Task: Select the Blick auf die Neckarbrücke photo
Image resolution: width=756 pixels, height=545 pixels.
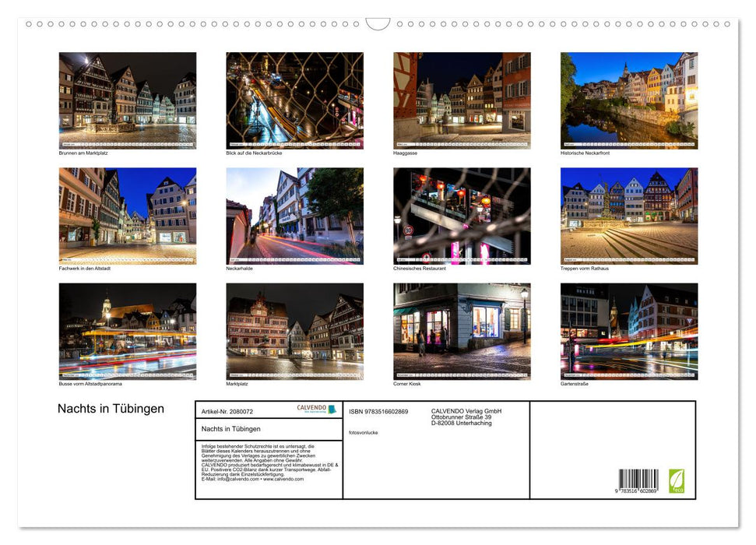Action: coord(294,100)
